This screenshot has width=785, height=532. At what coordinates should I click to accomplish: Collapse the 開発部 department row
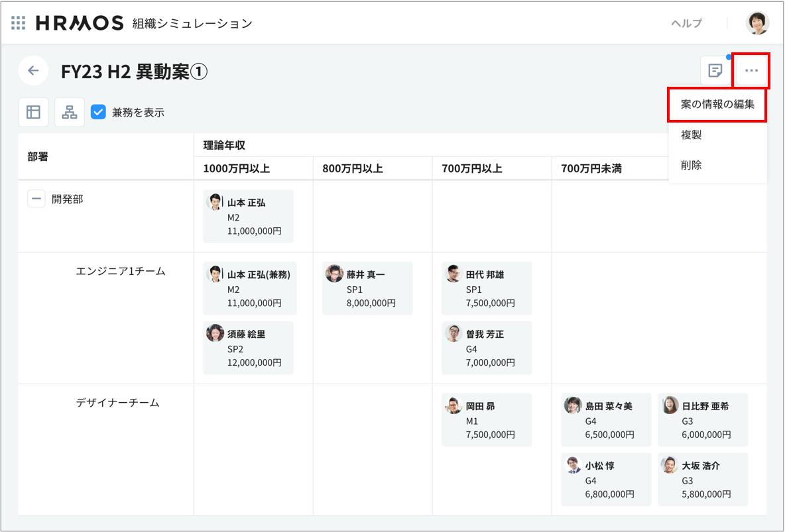pos(36,199)
